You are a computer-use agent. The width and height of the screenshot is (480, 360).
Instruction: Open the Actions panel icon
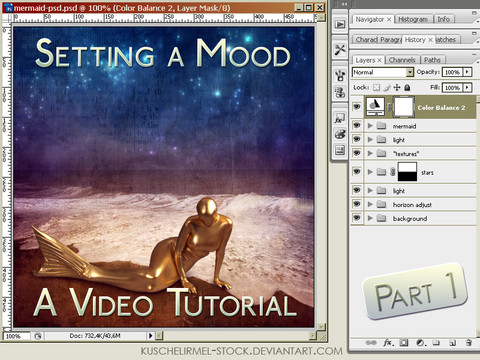(x=340, y=24)
